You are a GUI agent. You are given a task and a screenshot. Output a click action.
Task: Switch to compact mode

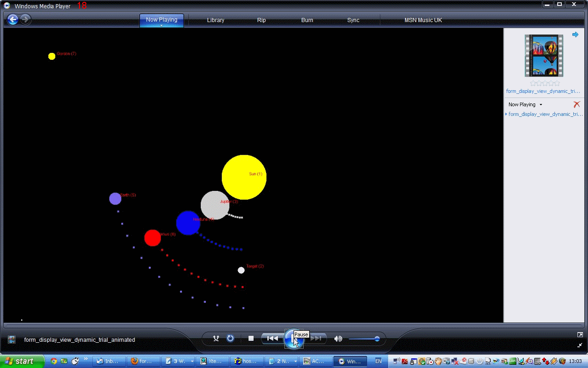[580, 345]
